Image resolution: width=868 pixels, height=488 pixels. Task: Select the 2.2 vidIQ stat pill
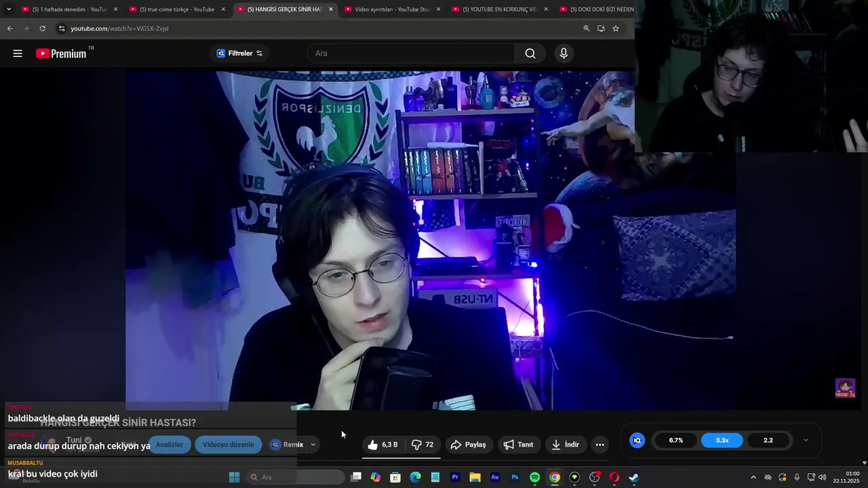(x=768, y=441)
